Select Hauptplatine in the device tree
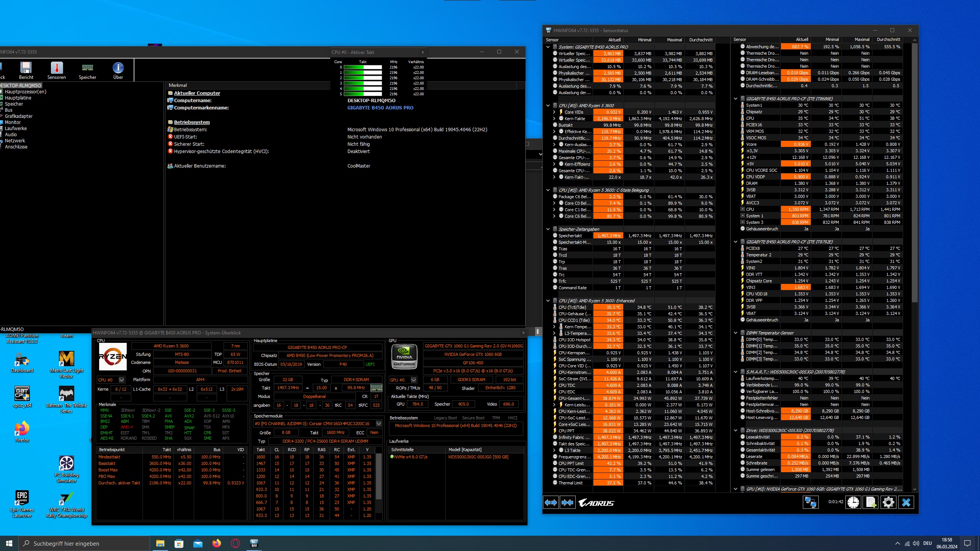 click(x=18, y=98)
